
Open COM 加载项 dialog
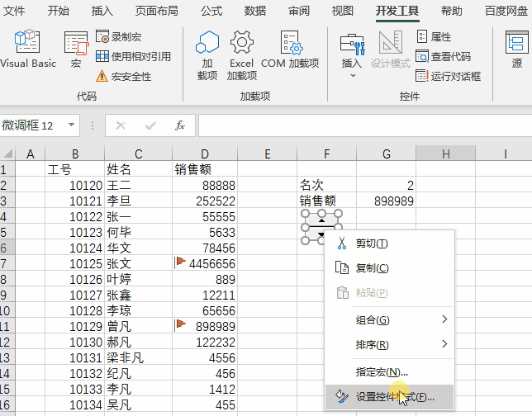[290, 50]
